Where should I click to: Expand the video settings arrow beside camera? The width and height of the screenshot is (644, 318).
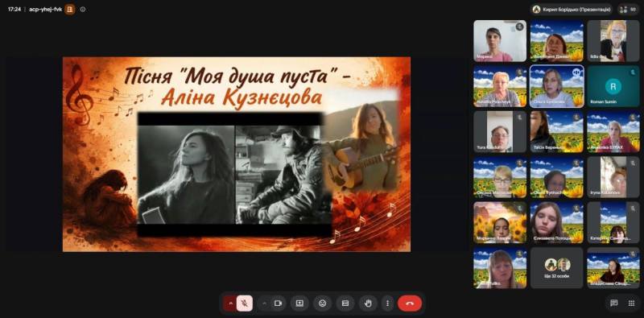(x=264, y=304)
